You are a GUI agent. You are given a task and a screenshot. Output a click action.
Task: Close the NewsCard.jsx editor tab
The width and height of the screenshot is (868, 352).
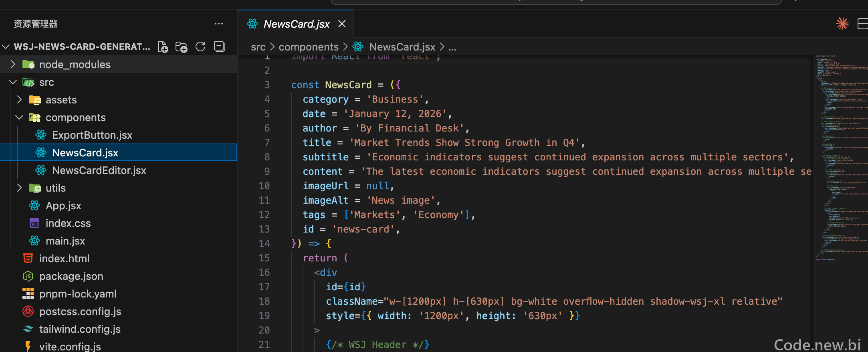coord(342,24)
